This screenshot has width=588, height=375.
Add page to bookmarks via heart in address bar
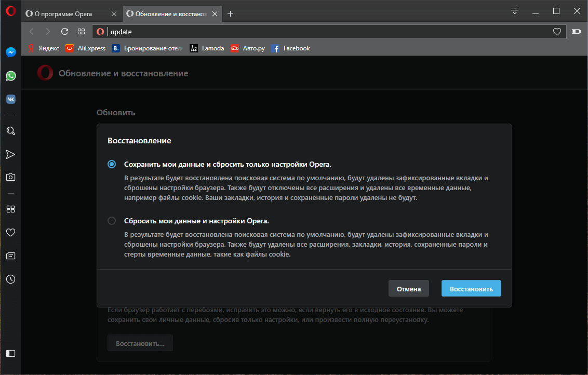tap(557, 32)
